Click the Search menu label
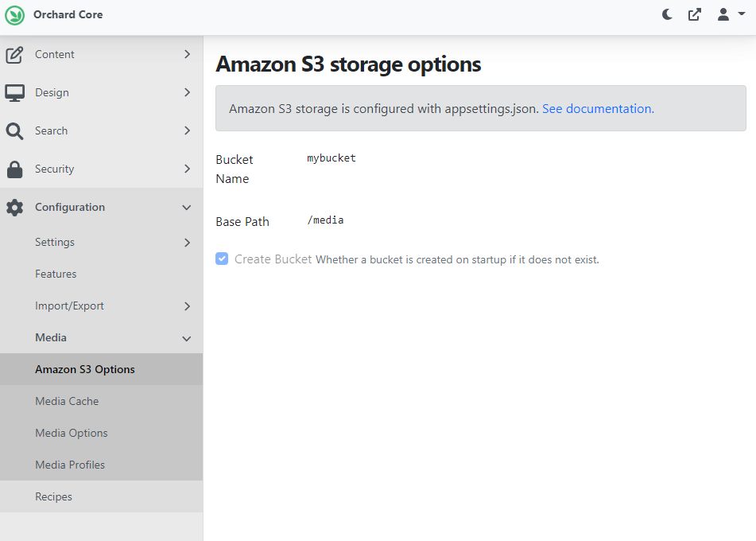Screen dimensions: 756x541 coord(51,130)
